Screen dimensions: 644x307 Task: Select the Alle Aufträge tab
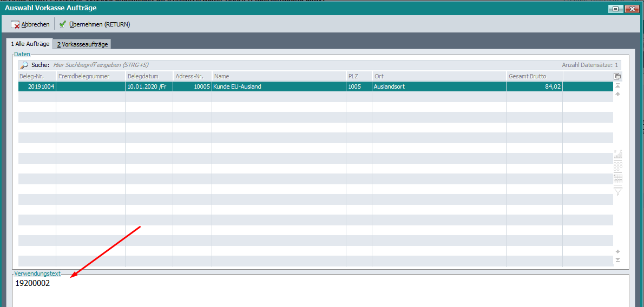[x=30, y=44]
